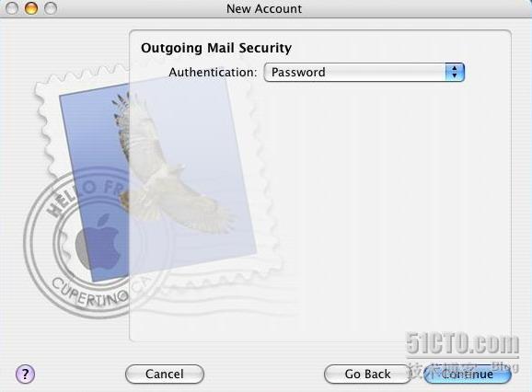Screen dimensions: 532x392
Task: Open the purple help question mark button
Action: (25, 374)
